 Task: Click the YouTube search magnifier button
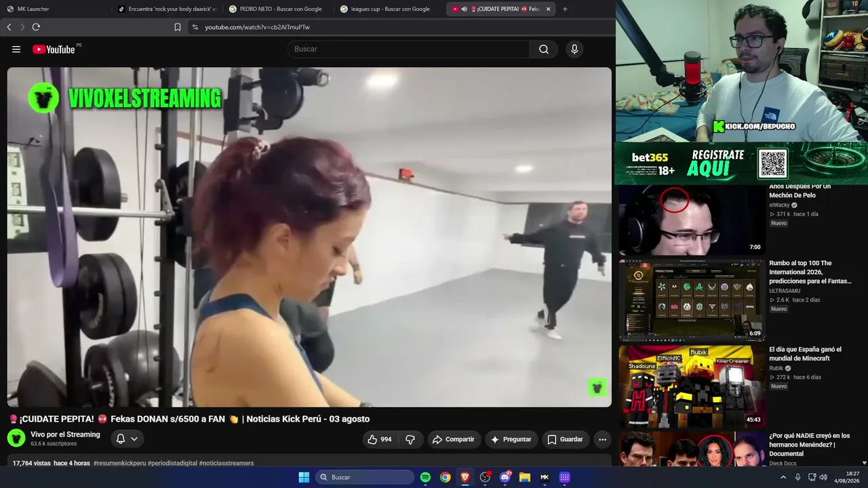544,49
